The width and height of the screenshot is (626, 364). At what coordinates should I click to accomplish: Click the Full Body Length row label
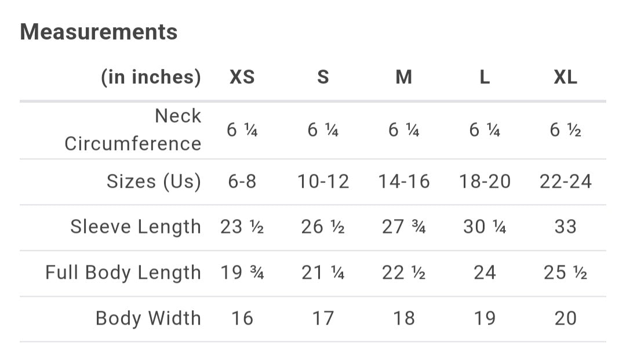click(x=123, y=272)
